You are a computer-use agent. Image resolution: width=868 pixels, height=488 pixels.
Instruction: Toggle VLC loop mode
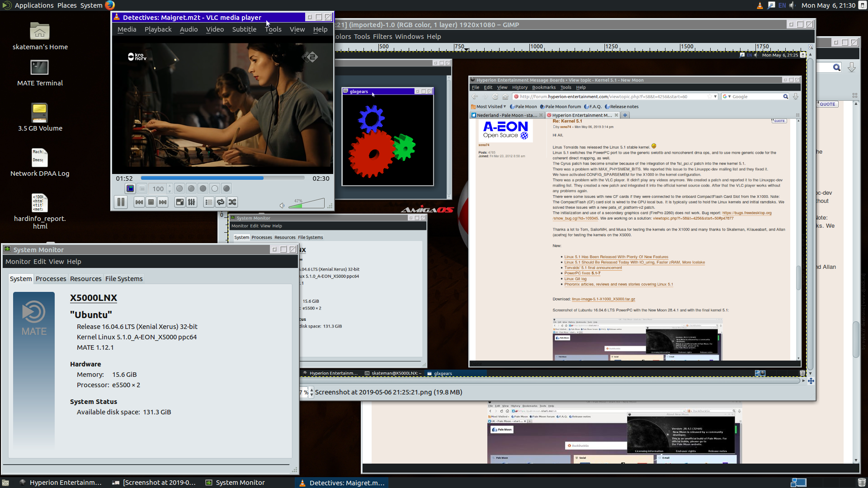click(x=221, y=202)
